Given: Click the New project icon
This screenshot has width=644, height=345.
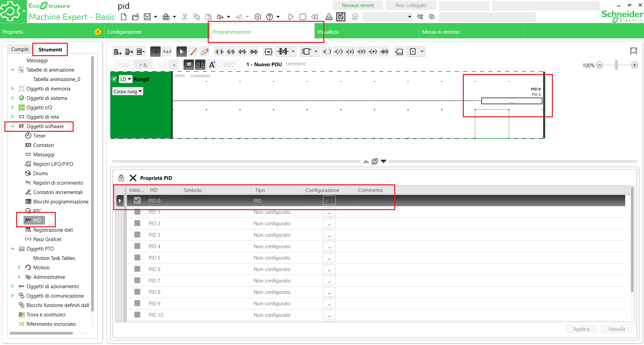Looking at the screenshot, I should point(124,17).
